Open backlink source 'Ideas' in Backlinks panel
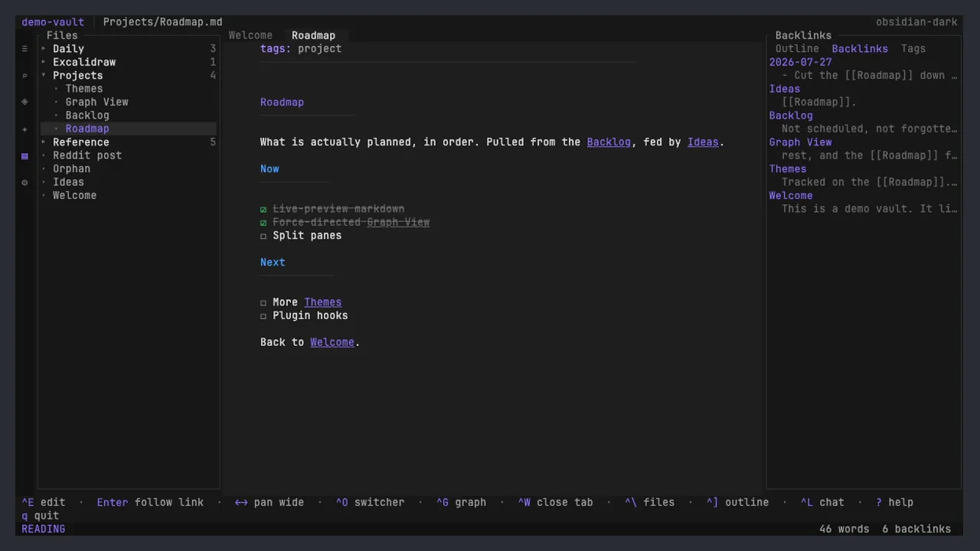The width and height of the screenshot is (980, 551). coord(785,89)
